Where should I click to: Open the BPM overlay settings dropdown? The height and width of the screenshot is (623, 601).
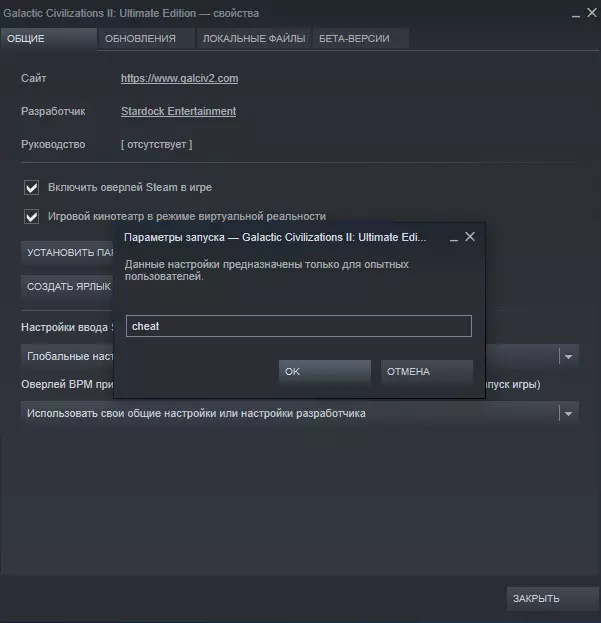(300, 413)
